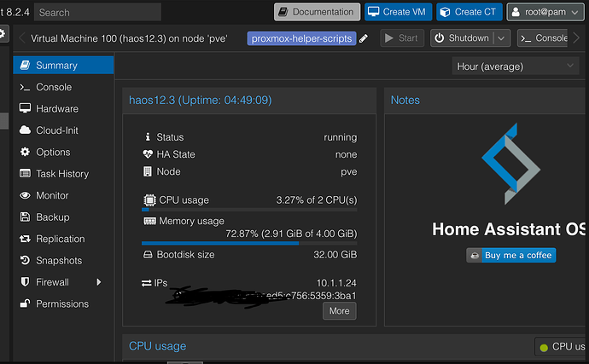Click the More button under IPs
Viewport: 589px width, 364px height.
(x=340, y=311)
